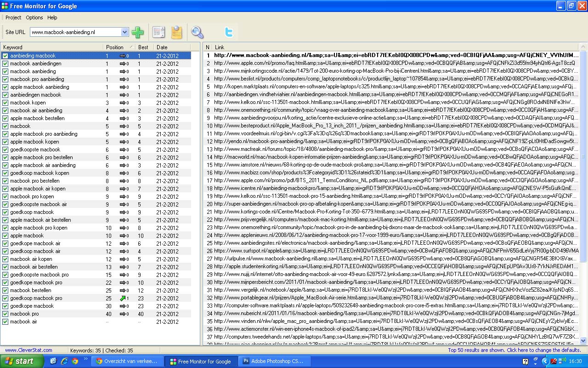Select Free Monitor for Google taskbar item
The width and height of the screenshot is (588, 368).
coord(200,361)
